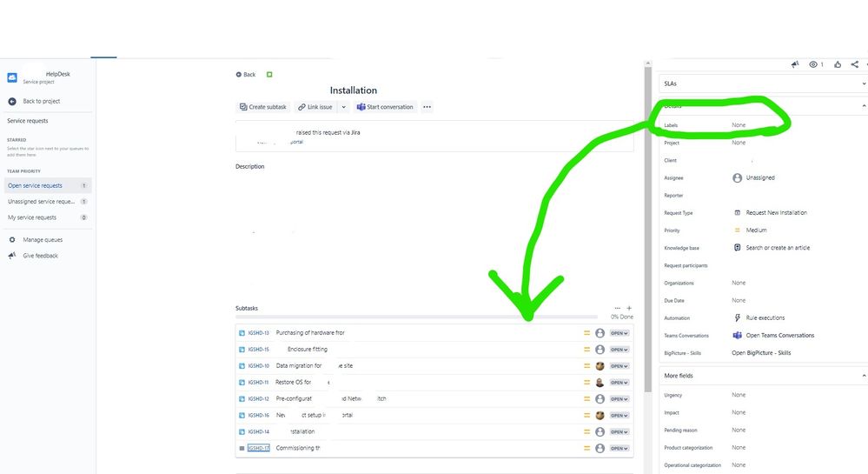
Task: Click subtask title Enclosure fitting
Action: (x=308, y=350)
